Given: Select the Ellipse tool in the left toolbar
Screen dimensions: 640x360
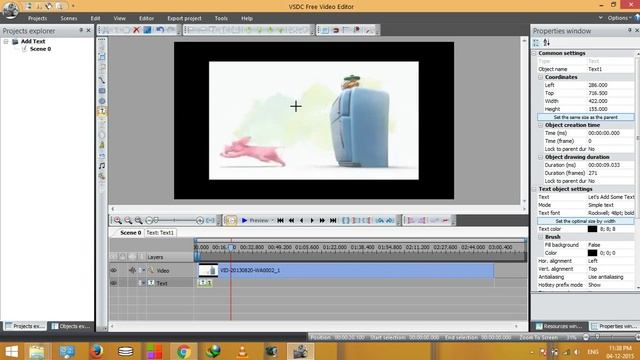Looking at the screenshot, I should pos(102,101).
